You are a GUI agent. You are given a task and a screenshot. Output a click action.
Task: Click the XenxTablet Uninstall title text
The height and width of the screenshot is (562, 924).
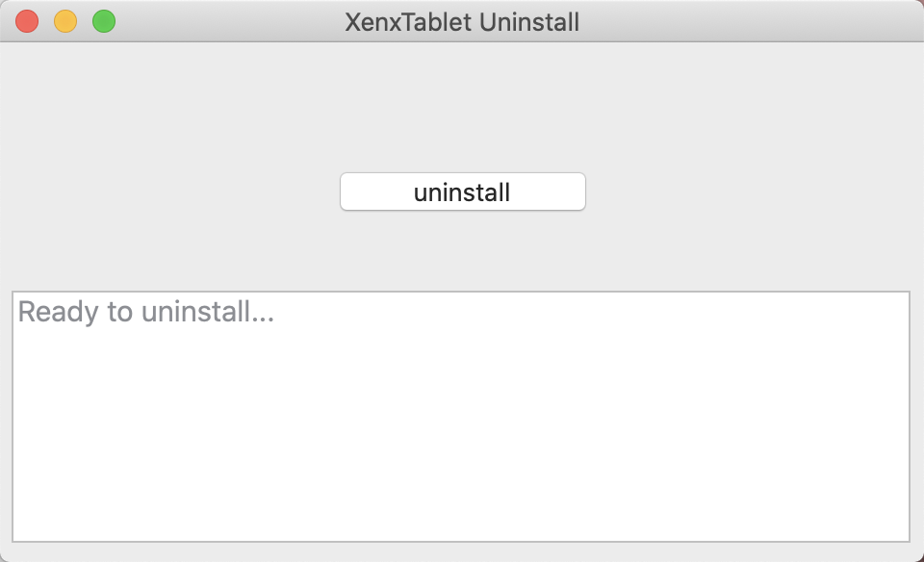click(x=462, y=21)
